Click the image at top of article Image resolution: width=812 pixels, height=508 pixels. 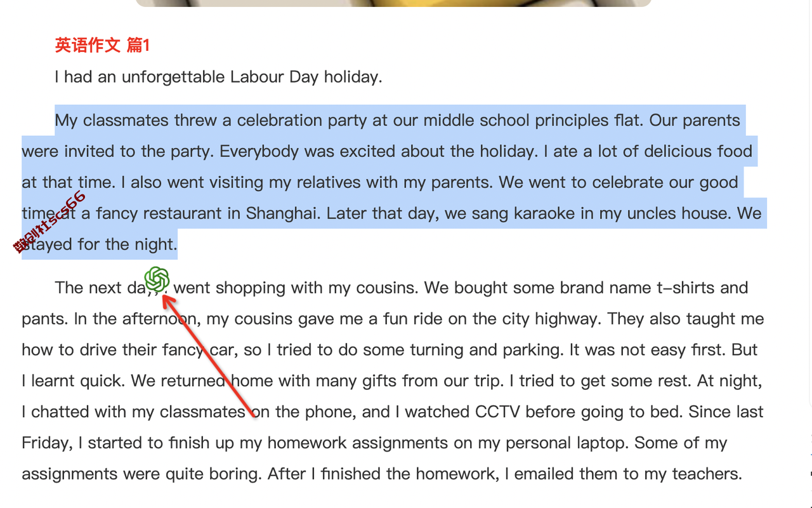(393, 3)
